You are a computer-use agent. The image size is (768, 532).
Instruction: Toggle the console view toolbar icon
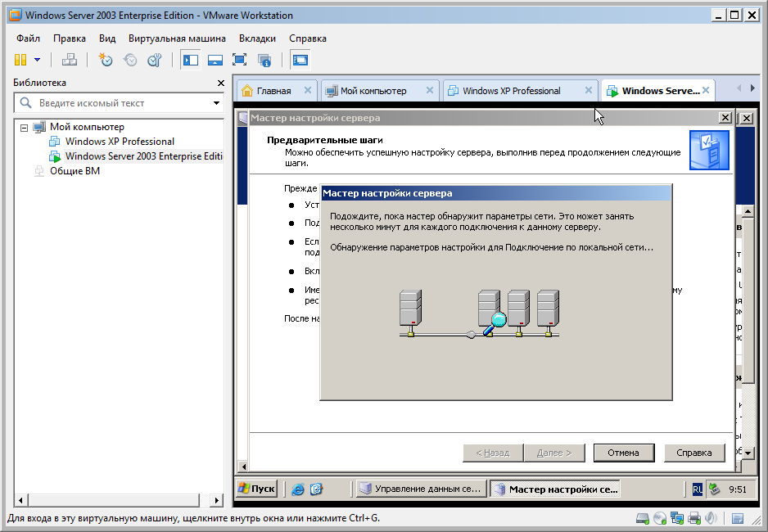(x=300, y=61)
